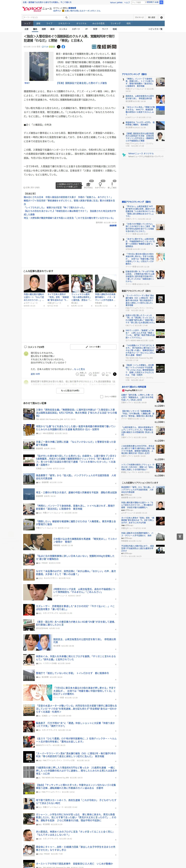Image resolution: width=186 pixels, height=868 pixels.
Task: Click Yahoo!ニュース オリジナル banner icon
Action: 124,155
